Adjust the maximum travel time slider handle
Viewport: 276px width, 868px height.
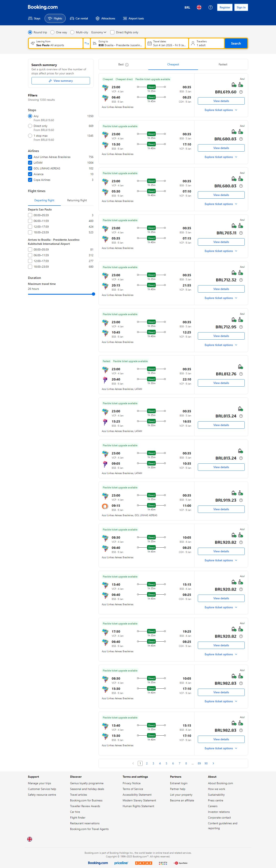[x=94, y=294]
